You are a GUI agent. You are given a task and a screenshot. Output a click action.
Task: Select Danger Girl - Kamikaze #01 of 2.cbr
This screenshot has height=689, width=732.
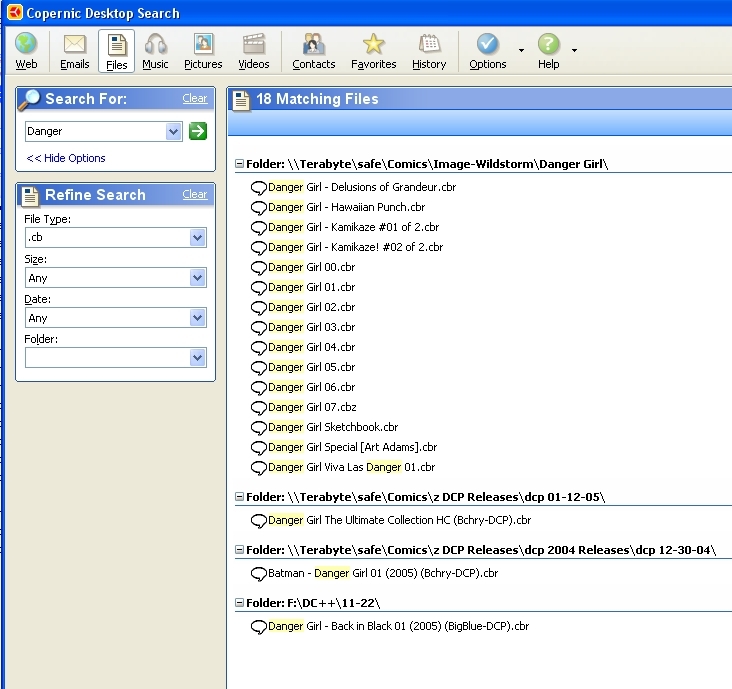click(x=353, y=227)
